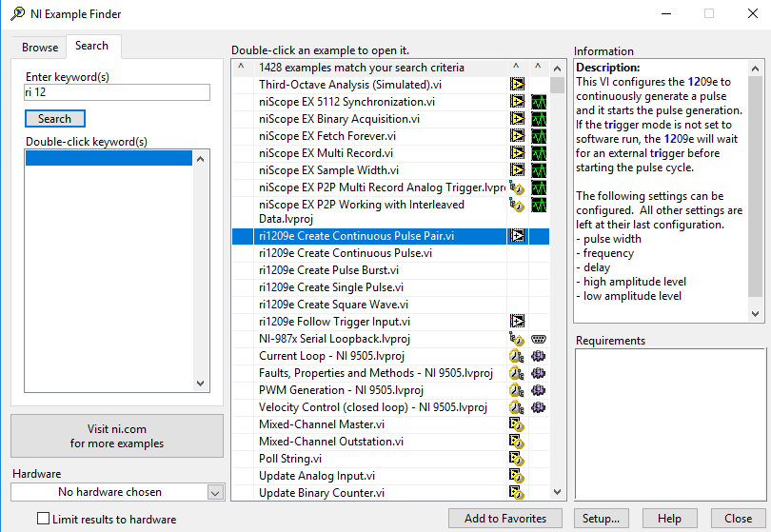The image size is (771, 532).
Task: Enable Limit results to hardware checkbox
Action: point(43,519)
